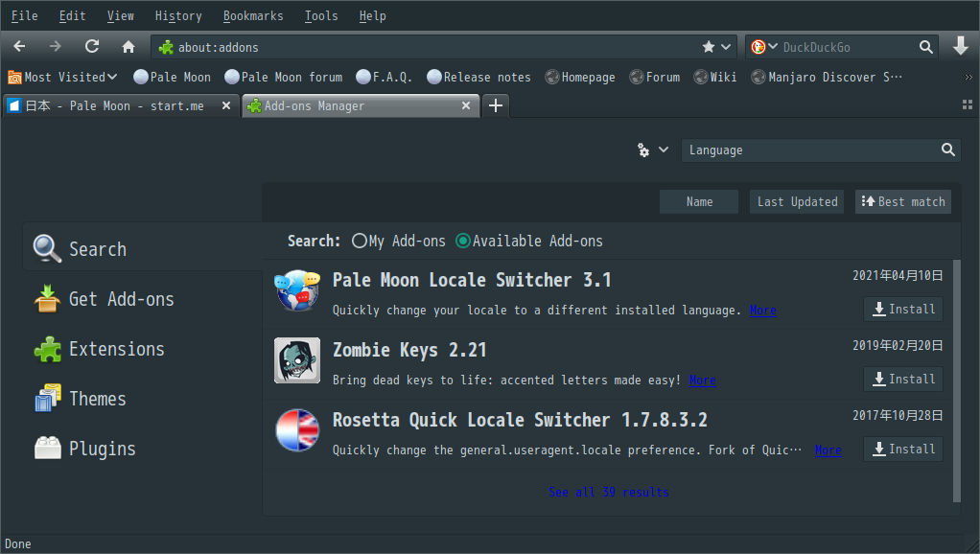Open the Most Visited bookmarks folder
Screen dimensions: 980x554
tap(62, 77)
